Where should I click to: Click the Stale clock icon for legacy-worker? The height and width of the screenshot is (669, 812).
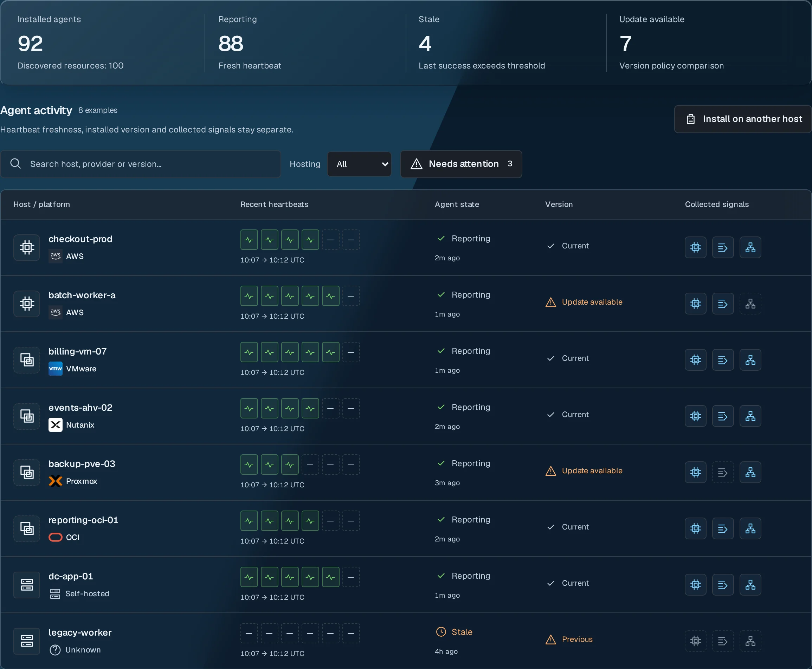[x=441, y=632]
